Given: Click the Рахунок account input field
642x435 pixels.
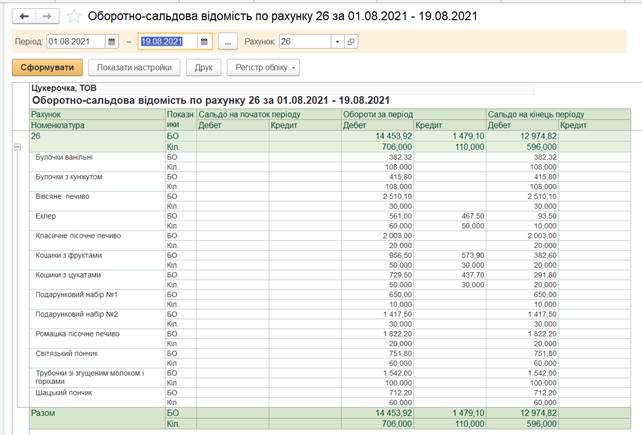Looking at the screenshot, I should [306, 42].
